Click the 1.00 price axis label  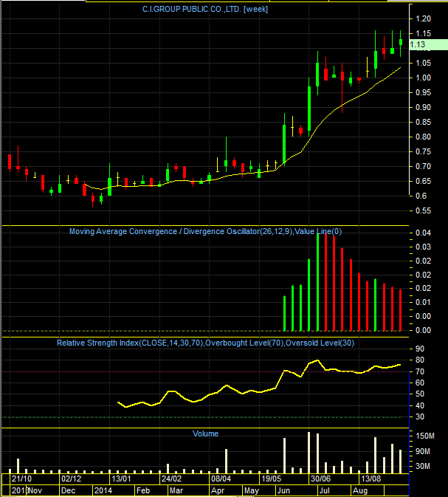tap(424, 78)
